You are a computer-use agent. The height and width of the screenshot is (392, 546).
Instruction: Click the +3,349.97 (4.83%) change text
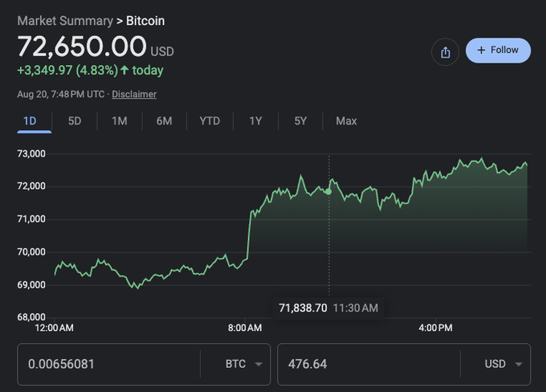(67, 71)
